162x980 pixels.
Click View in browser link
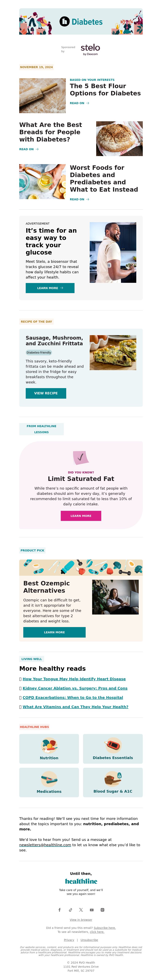(x=81, y=920)
